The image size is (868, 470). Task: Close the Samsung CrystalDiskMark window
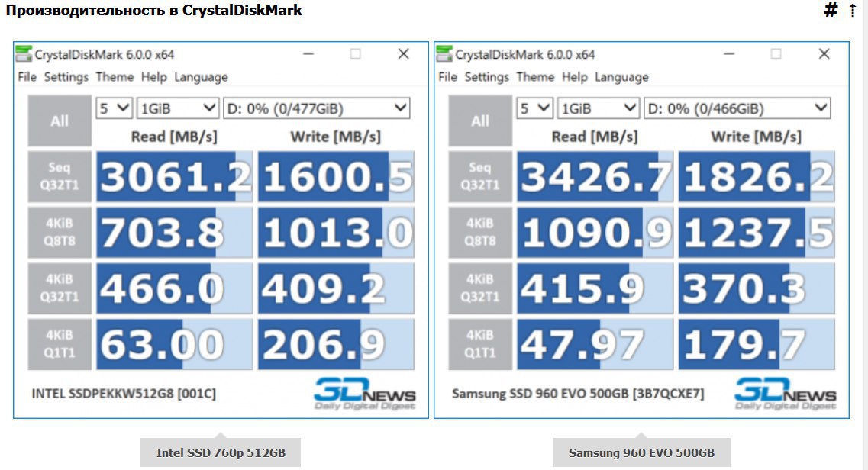824,53
